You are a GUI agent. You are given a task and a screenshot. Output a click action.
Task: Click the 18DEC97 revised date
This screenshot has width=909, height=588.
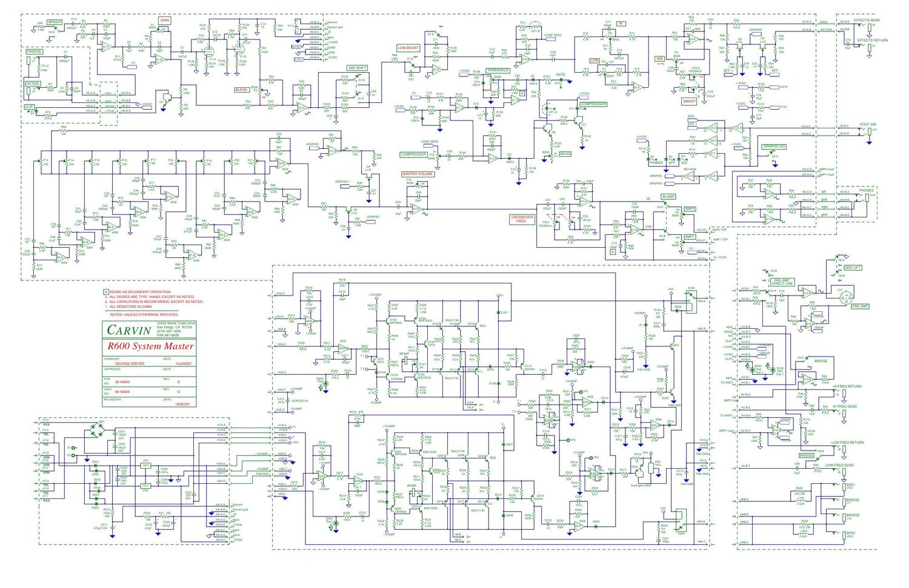pyautogui.click(x=182, y=403)
